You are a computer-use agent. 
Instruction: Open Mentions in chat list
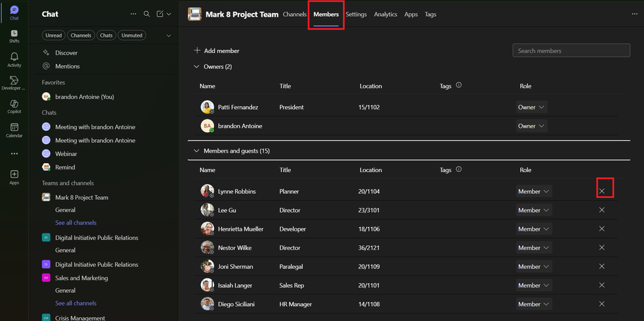point(67,66)
